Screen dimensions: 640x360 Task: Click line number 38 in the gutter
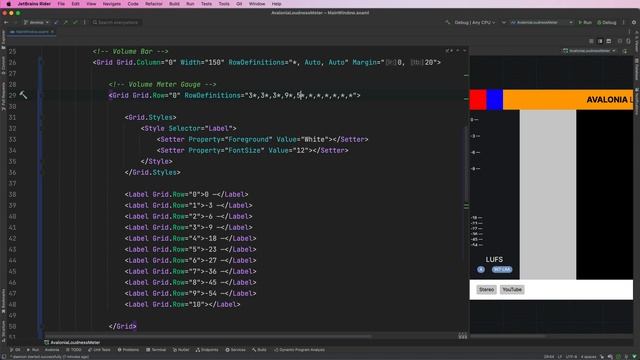click(12, 194)
